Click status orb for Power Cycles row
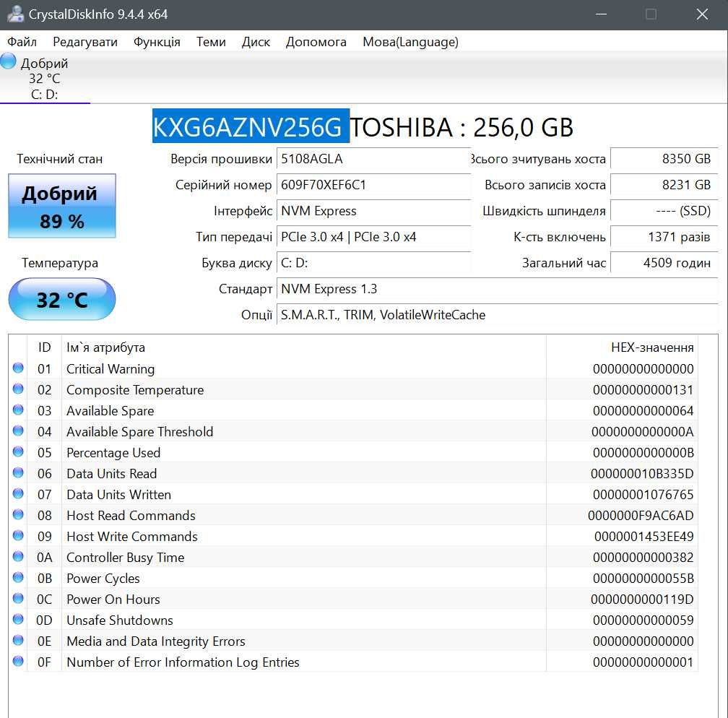Viewport: 728px width, 718px height. 18,577
